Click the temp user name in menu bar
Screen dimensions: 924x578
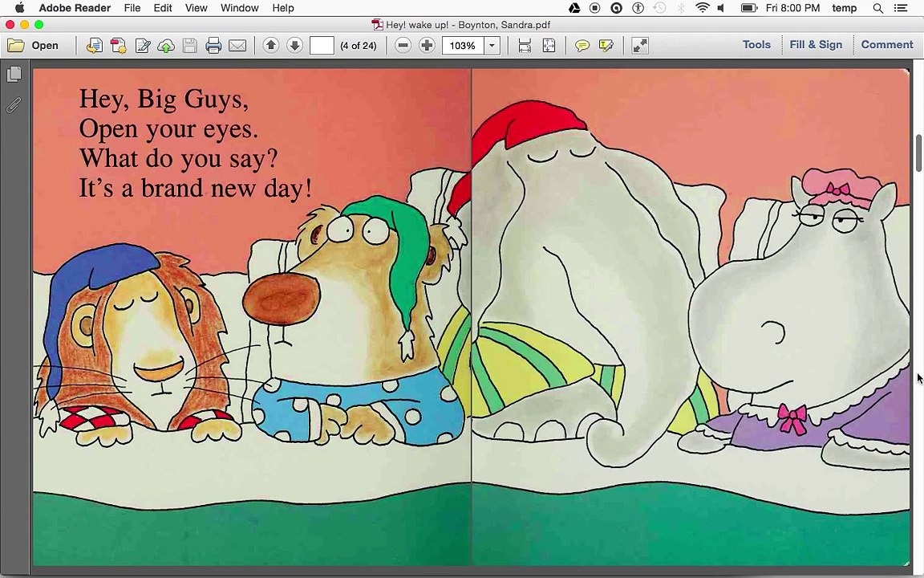(845, 8)
